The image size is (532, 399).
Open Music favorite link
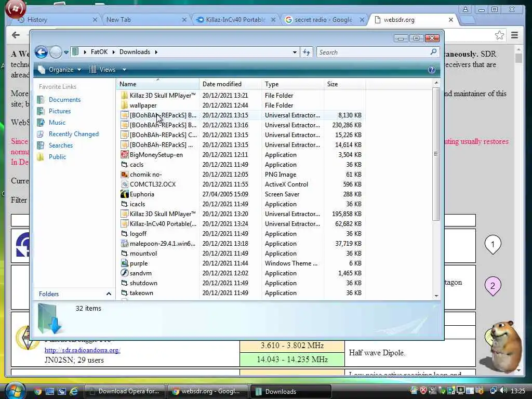tap(57, 123)
